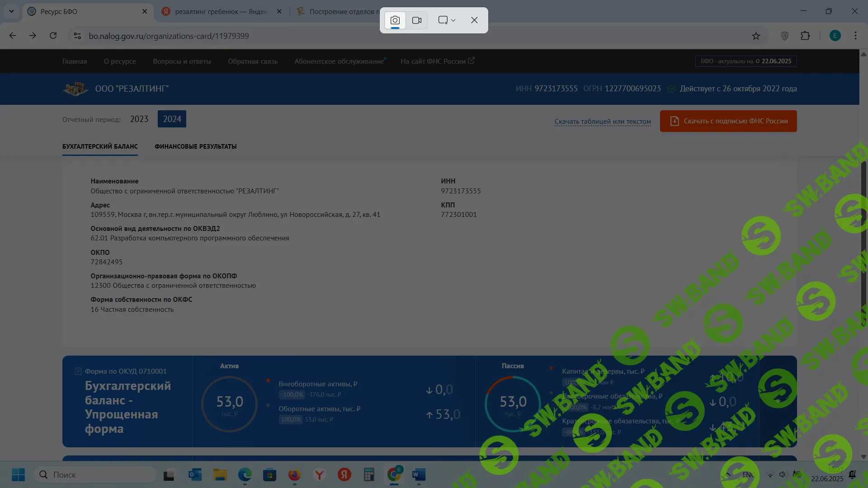Click Скачать с подписью ФНС России
The height and width of the screenshot is (488, 868).
tap(728, 121)
